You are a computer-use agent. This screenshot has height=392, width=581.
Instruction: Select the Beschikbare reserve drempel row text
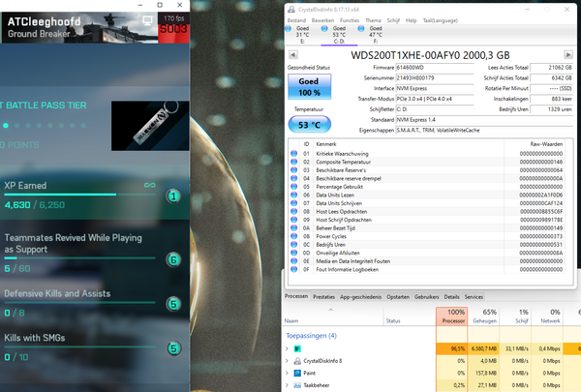pos(349,179)
